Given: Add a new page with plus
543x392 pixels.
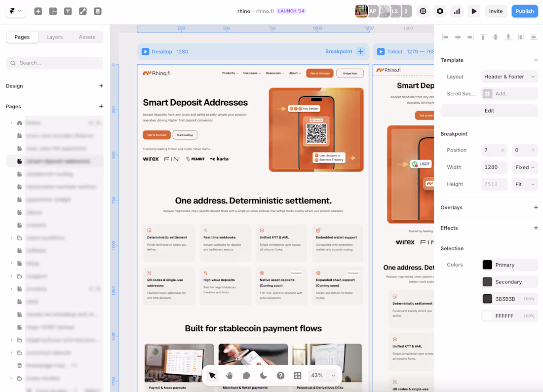Looking at the screenshot, I should pyautogui.click(x=101, y=106).
